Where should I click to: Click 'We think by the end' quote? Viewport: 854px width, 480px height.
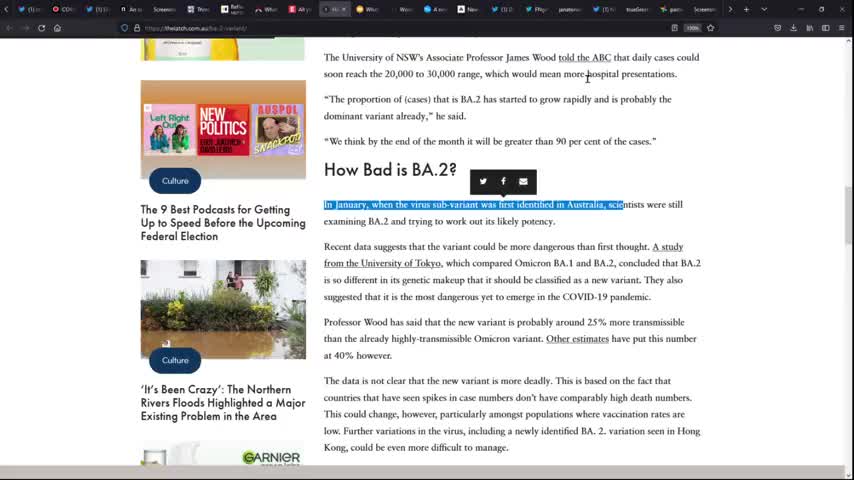point(490,142)
